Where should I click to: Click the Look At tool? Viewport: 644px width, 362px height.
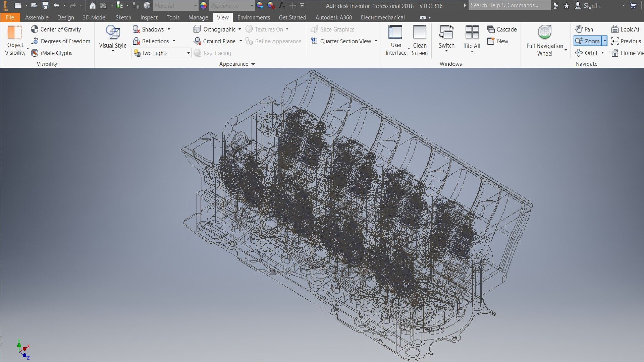coord(626,29)
